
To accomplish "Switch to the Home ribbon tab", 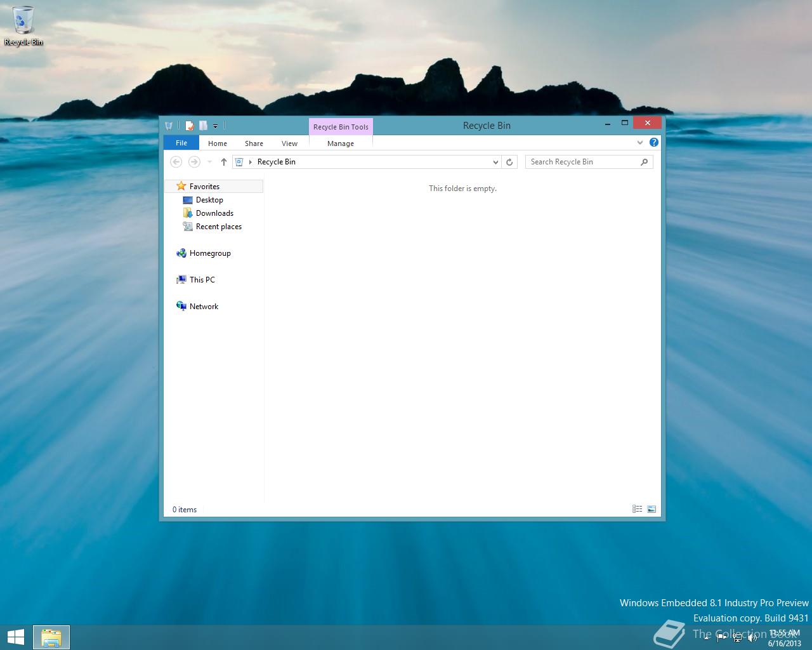I will coord(218,143).
